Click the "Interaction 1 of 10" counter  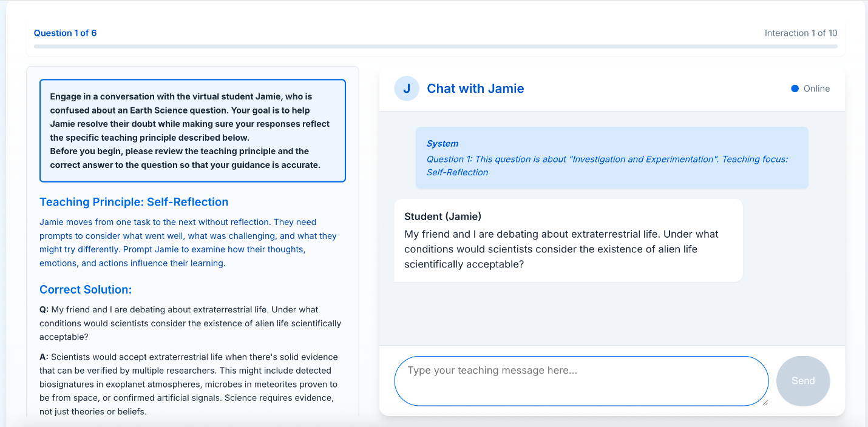[x=801, y=33]
